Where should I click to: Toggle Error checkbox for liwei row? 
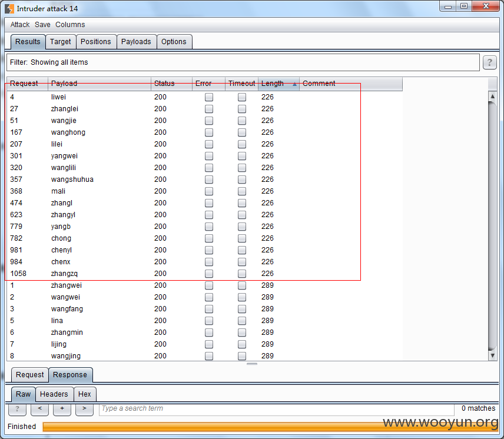tap(209, 97)
